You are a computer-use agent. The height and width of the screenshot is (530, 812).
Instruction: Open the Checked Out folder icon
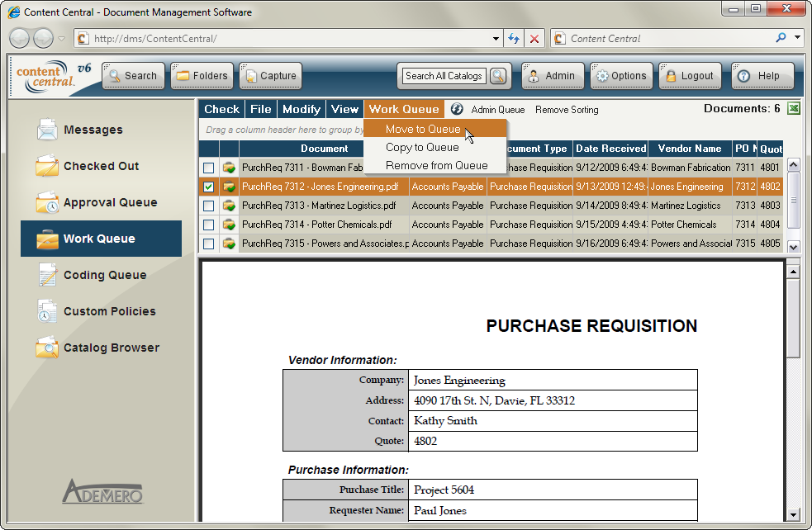[x=47, y=166]
